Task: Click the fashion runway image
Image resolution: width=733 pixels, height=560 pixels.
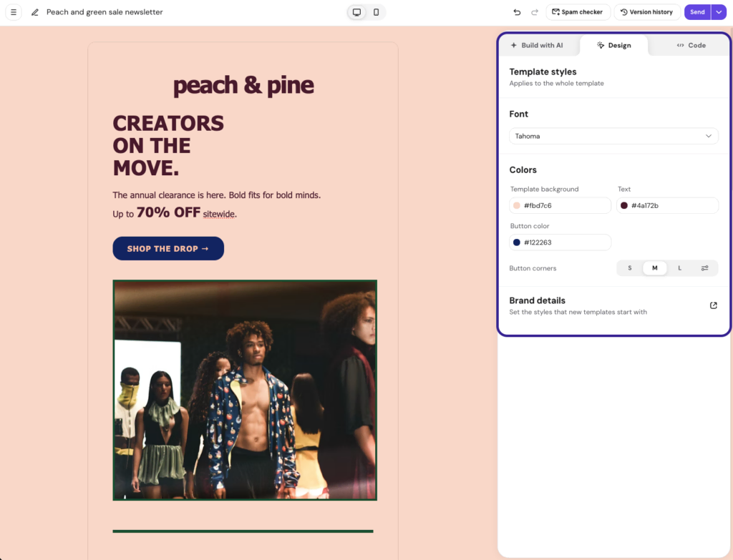Action: (x=245, y=390)
